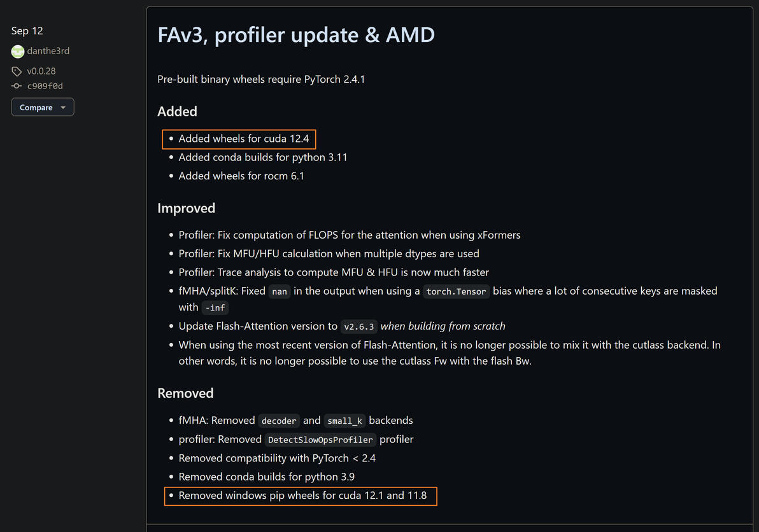Click the Sep 12 release date

(27, 31)
